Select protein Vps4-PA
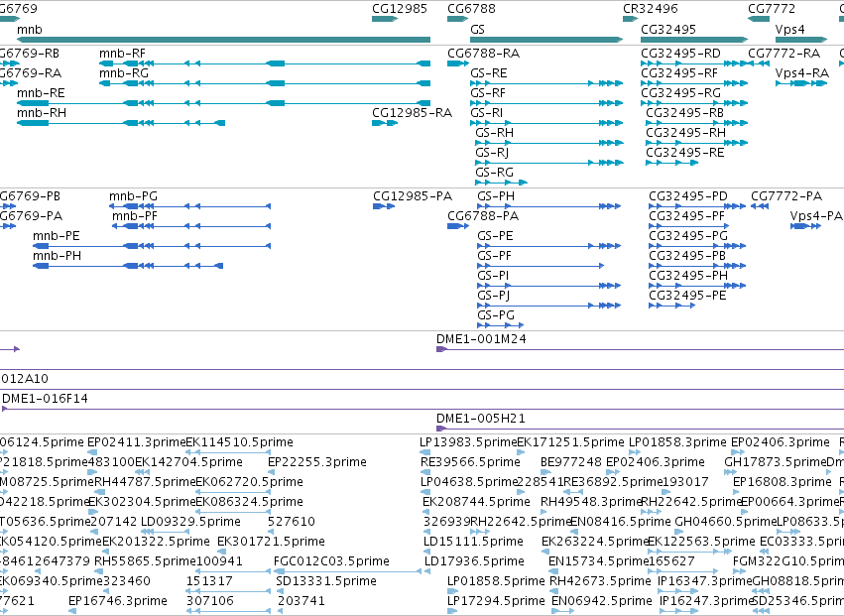The image size is (844, 616). point(805,226)
